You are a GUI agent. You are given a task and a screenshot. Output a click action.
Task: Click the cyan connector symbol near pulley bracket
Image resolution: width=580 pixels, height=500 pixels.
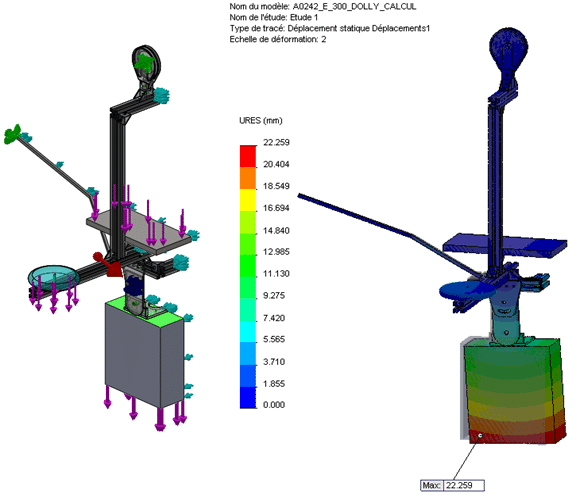click(161, 95)
